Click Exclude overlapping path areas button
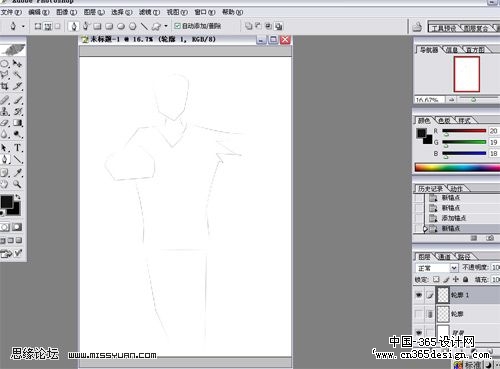This screenshot has height=369, width=500. [x=278, y=26]
